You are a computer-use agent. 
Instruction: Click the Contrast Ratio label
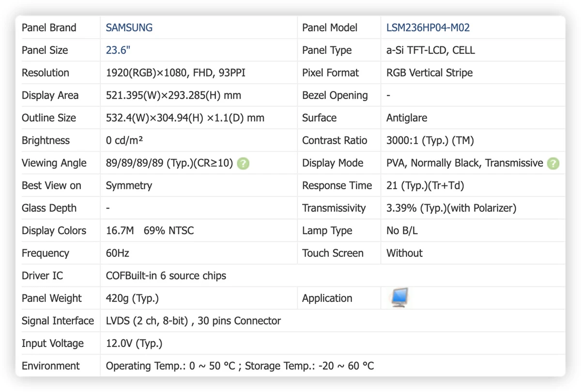click(x=335, y=141)
